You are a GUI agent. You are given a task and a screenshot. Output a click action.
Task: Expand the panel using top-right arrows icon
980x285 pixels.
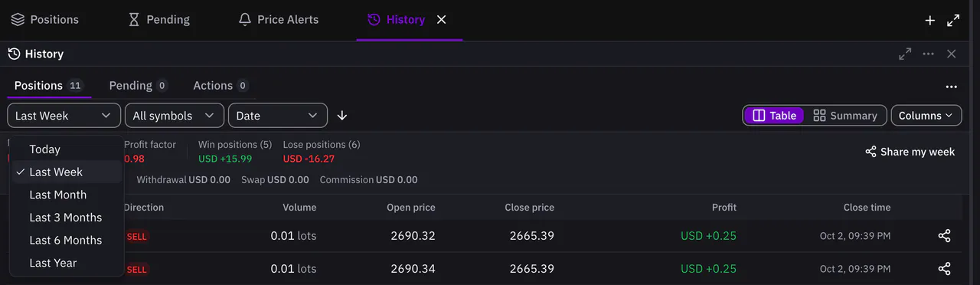coord(953,21)
